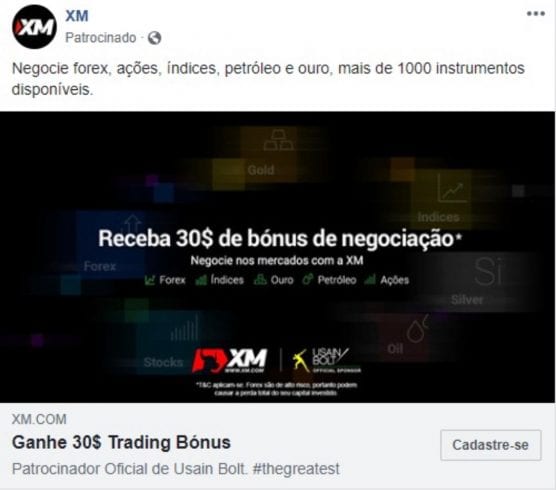The height and width of the screenshot is (490, 556).
Task: Open the Ganhe 30$ Trading Bónus headline
Action: click(121, 442)
